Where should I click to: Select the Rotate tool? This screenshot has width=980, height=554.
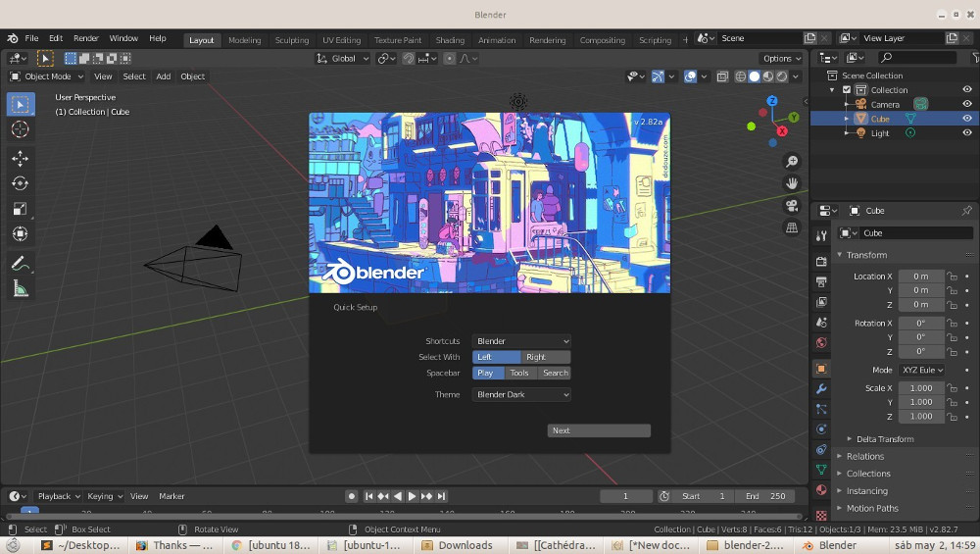click(20, 183)
